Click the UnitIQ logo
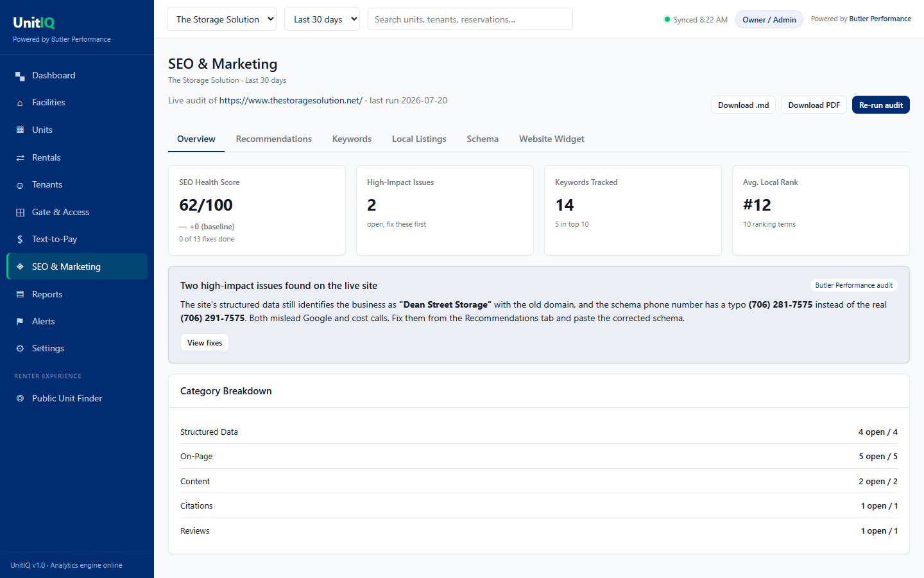The height and width of the screenshot is (578, 924). [34, 22]
